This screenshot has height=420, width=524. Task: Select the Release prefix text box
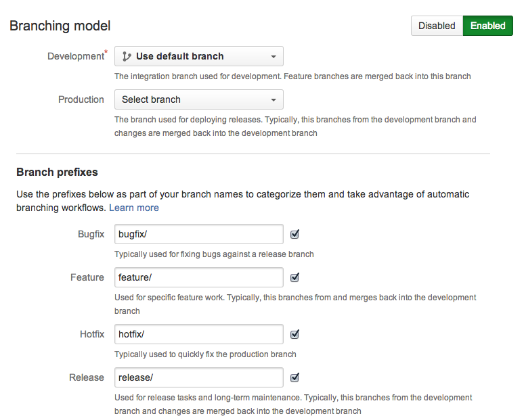198,377
